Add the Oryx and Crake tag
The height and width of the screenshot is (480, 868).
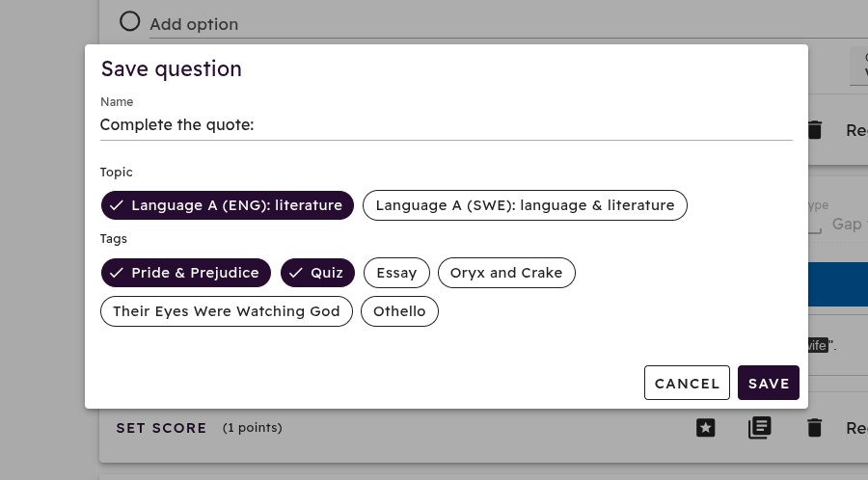506,273
